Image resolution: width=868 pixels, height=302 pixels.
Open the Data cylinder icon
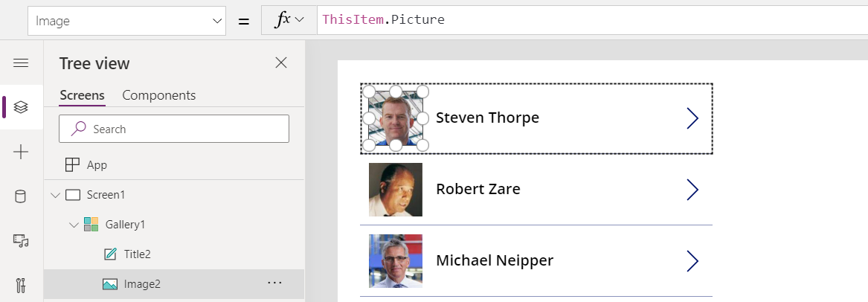point(21,196)
